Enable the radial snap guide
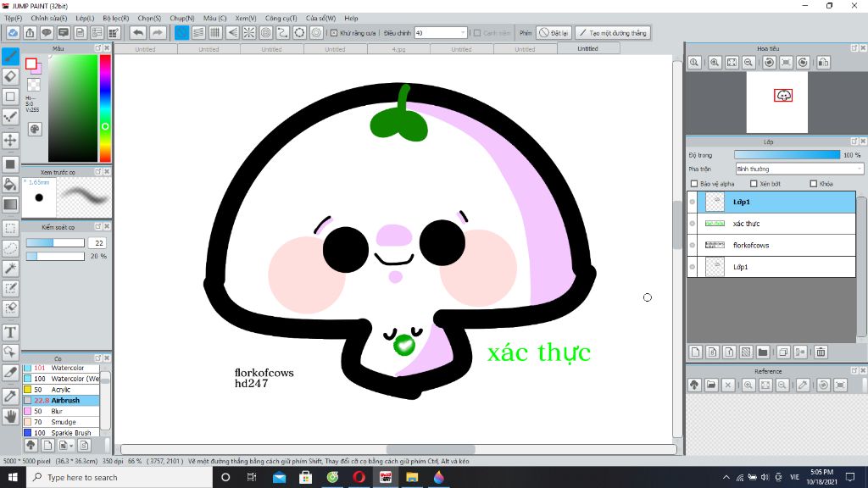The height and width of the screenshot is (488, 868). 249,33
